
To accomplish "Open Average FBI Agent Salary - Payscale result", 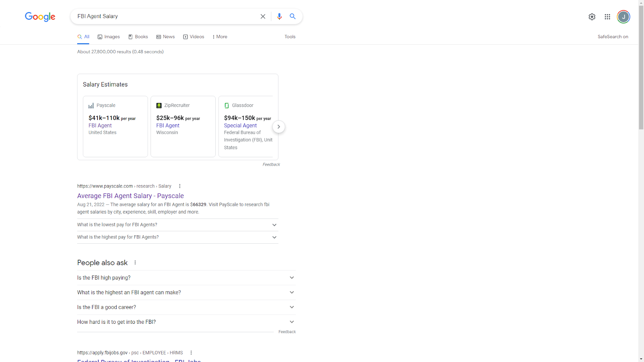I will [x=130, y=196].
